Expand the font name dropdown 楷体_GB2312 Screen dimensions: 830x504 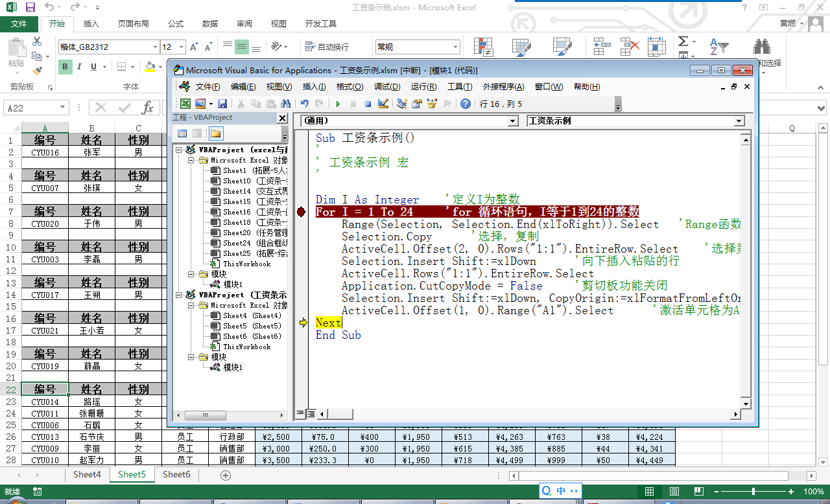[155, 47]
